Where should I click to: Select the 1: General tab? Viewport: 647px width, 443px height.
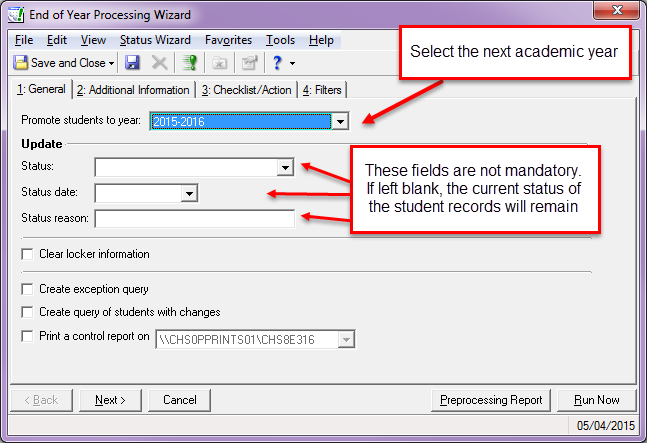pos(41,89)
